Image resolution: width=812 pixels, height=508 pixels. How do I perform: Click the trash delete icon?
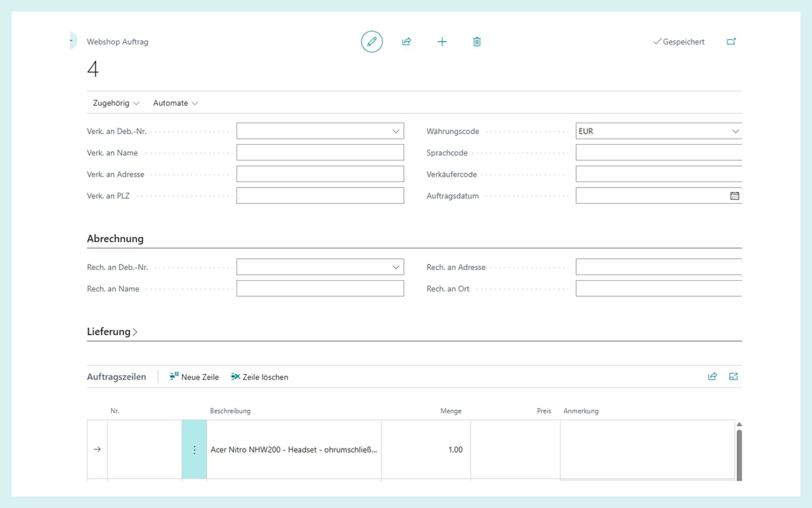477,42
